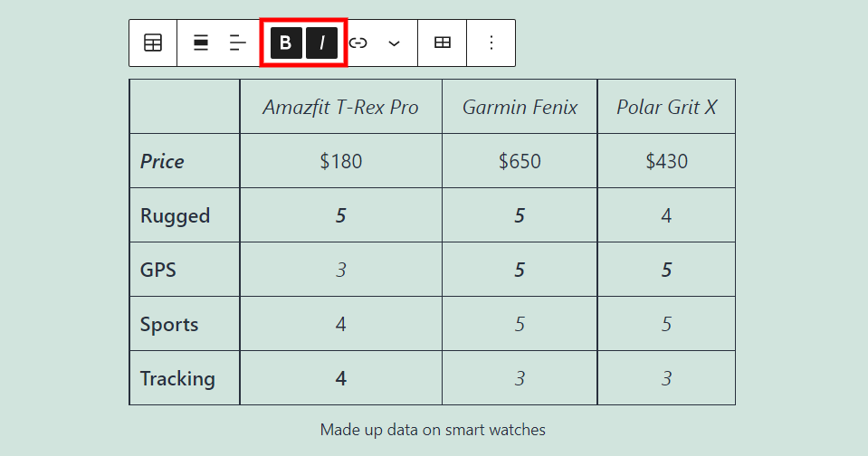
Task: Edit the caption 'Made up data on smart watches'
Action: point(433,430)
